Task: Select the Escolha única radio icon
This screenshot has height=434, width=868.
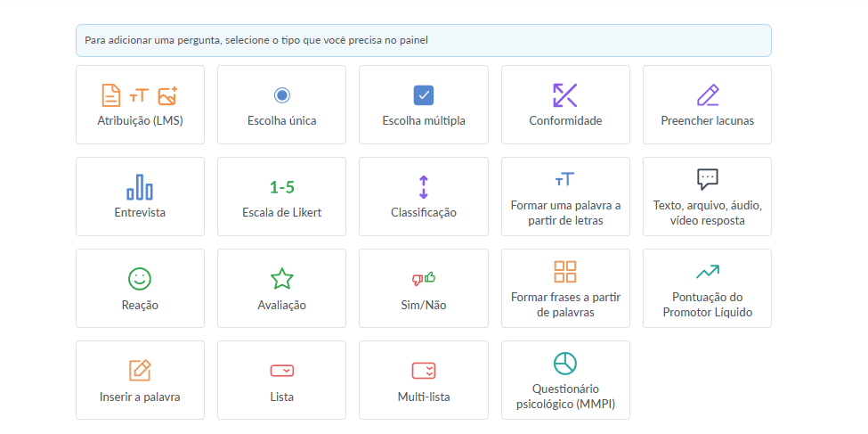Action: (x=282, y=95)
